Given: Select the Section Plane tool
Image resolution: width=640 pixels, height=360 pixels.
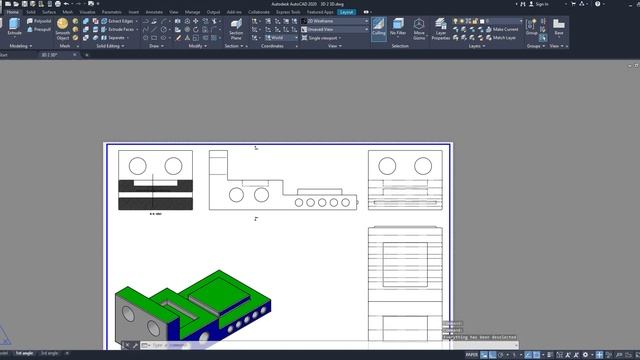Looking at the screenshot, I should [236, 29].
